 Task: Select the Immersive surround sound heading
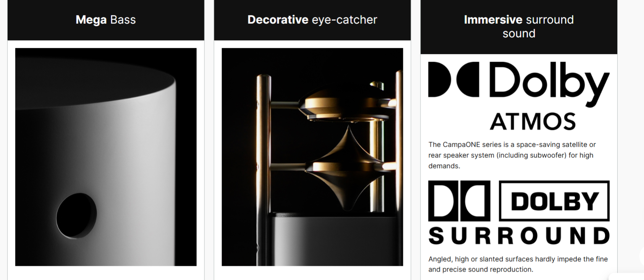519,26
